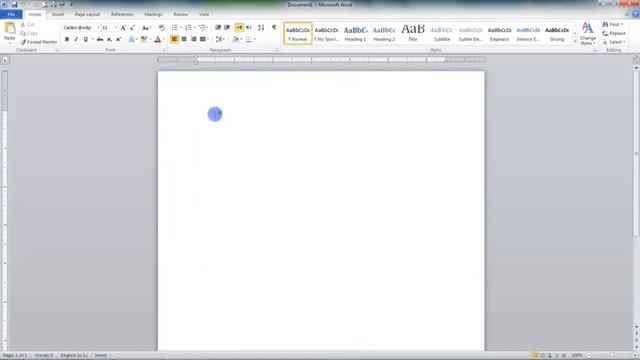Apply the text highlight color
This screenshot has height=360, width=640.
tap(144, 40)
